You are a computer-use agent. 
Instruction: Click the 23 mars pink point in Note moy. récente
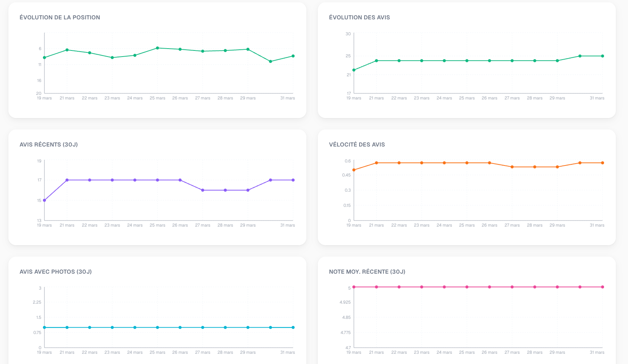[x=421, y=287]
